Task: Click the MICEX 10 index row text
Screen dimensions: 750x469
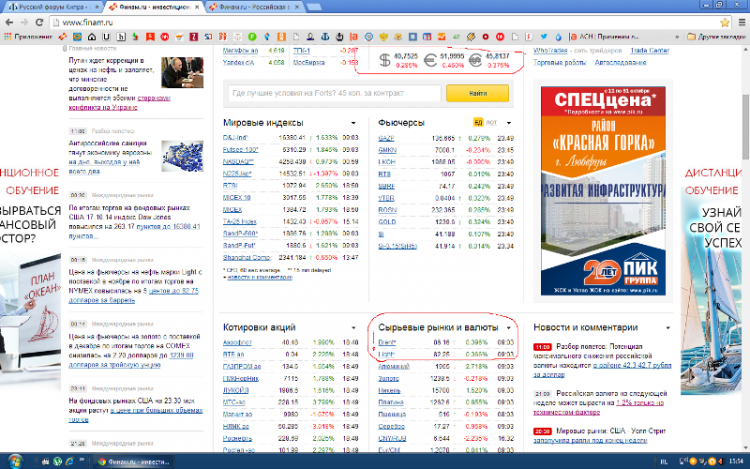Action: click(x=237, y=197)
